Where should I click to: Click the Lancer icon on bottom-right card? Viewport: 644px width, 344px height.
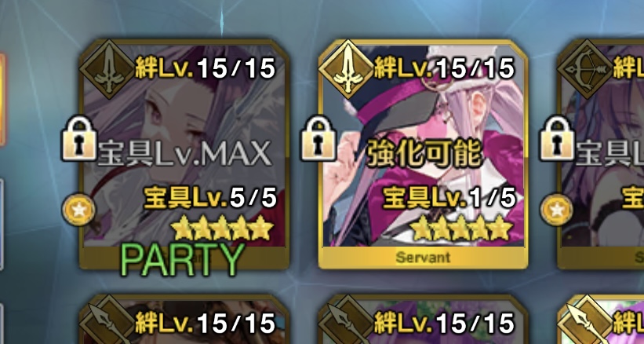click(x=587, y=323)
